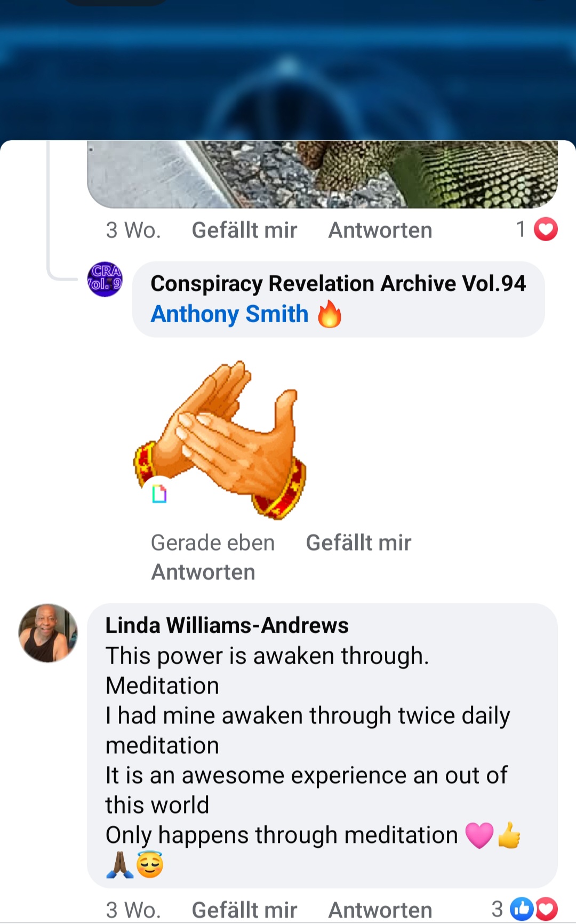View thumbs-up reaction on Linda's comment
The height and width of the screenshot is (924, 576).
(x=521, y=909)
